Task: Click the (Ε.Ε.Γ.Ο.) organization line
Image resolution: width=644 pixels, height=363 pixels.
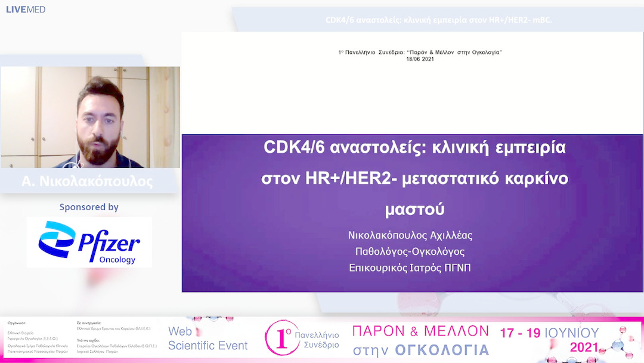Action: coord(32,339)
